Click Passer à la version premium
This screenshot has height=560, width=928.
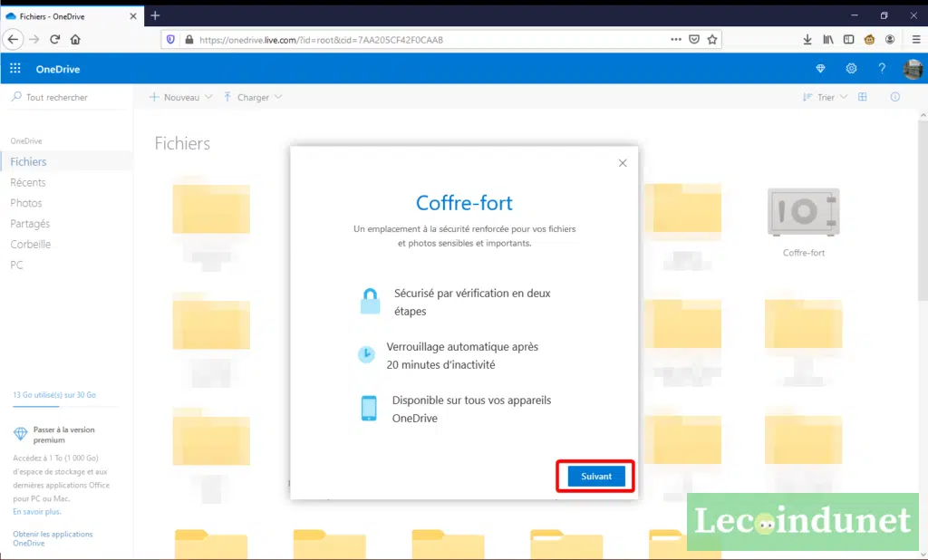[63, 435]
